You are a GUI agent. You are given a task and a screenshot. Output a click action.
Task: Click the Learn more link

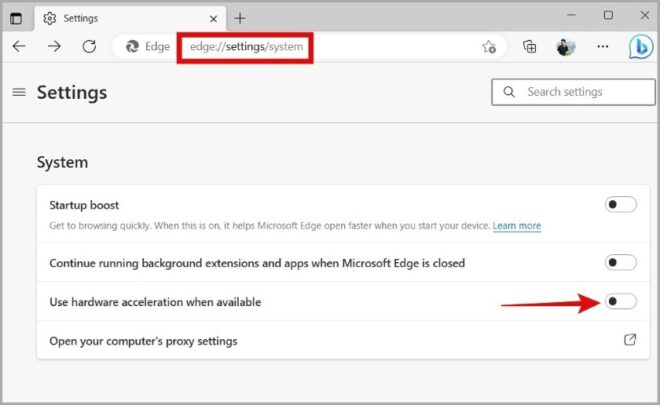point(517,226)
